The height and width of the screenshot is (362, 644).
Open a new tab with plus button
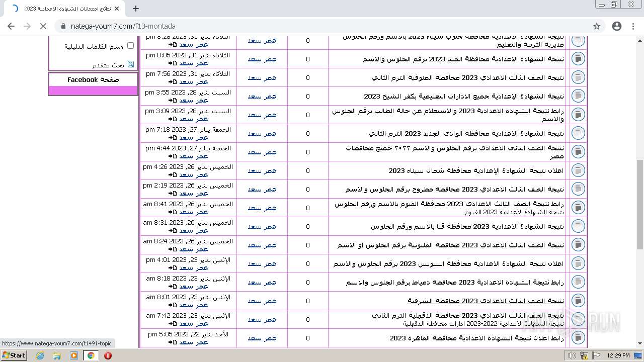[136, 9]
